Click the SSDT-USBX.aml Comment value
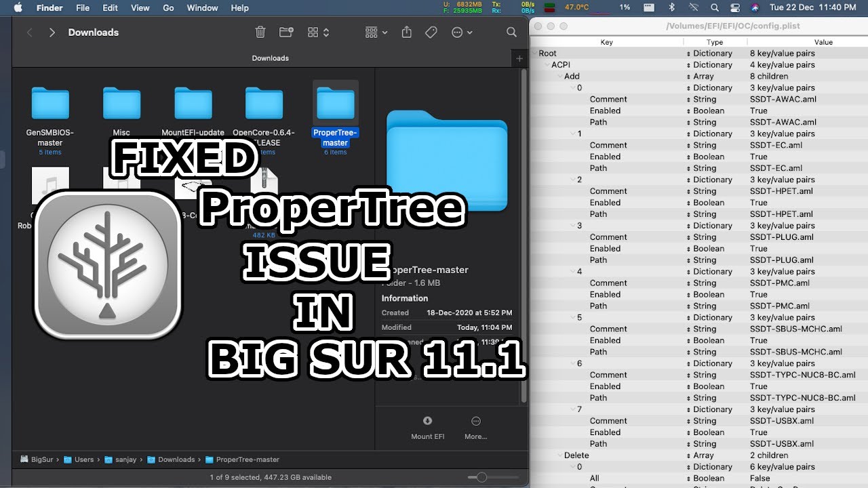The height and width of the screenshot is (488, 868). click(x=781, y=421)
